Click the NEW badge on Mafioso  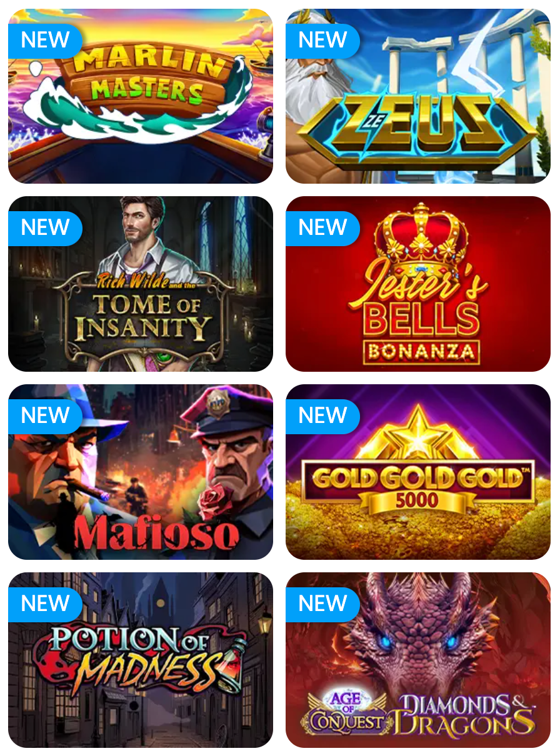click(45, 416)
